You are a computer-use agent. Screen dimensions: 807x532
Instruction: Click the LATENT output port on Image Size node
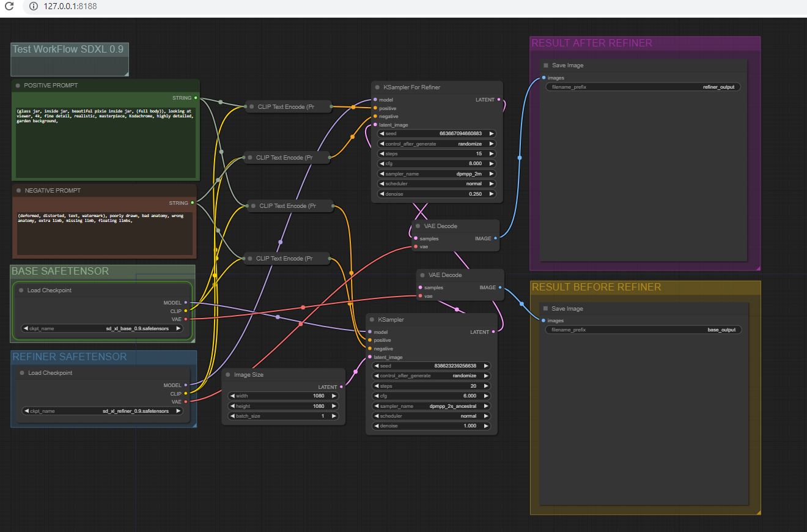(x=341, y=387)
